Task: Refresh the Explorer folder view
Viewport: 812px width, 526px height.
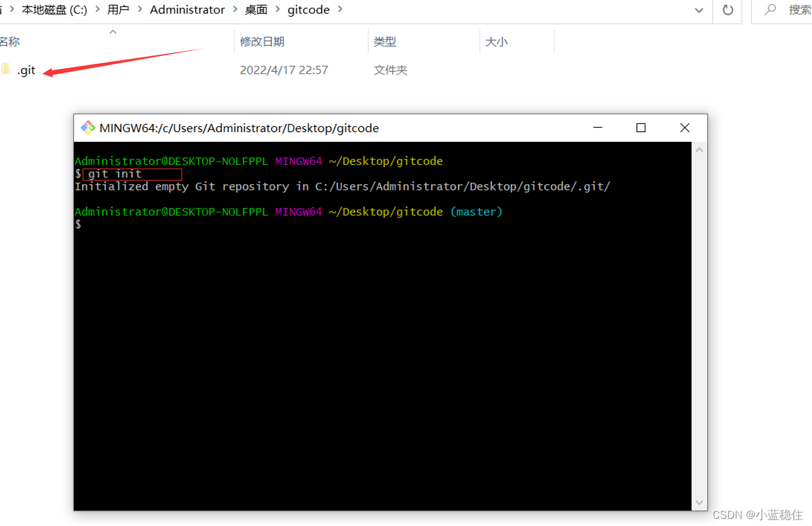Action: 727,10
